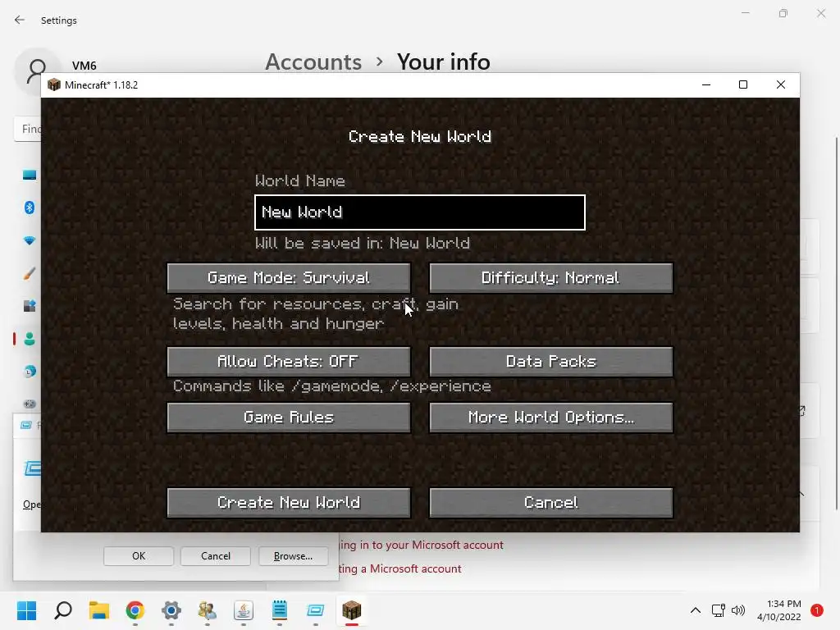Click Cancel in the Run dialog
The width and height of the screenshot is (840, 630).
(216, 556)
